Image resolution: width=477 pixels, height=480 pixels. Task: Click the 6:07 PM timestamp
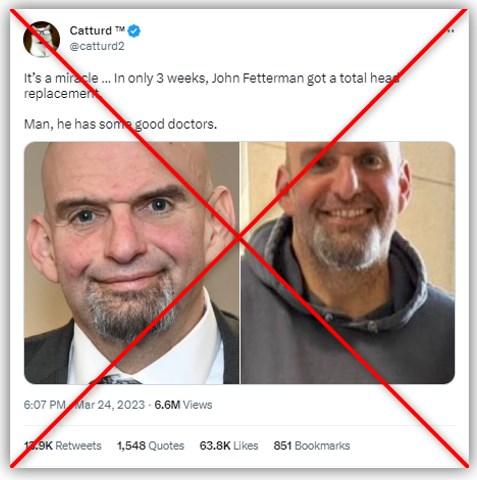coord(45,405)
